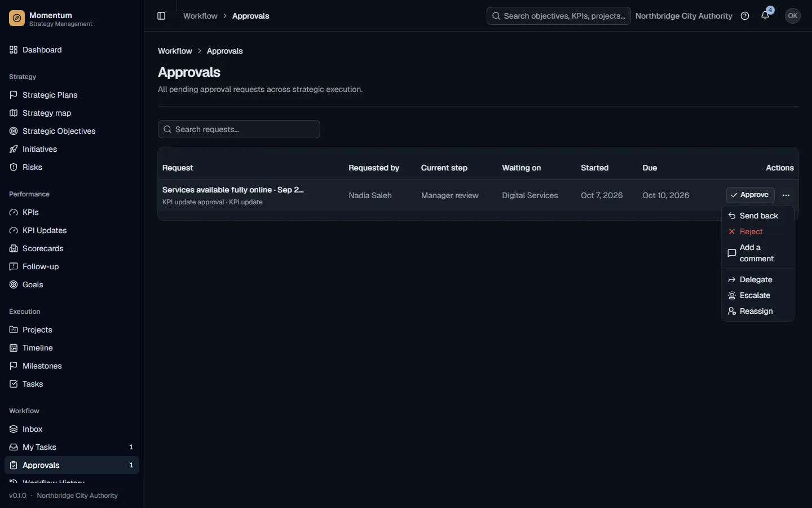Go to Dashboard in sidebar
Screen dimensions: 812x508
(x=72, y=50)
